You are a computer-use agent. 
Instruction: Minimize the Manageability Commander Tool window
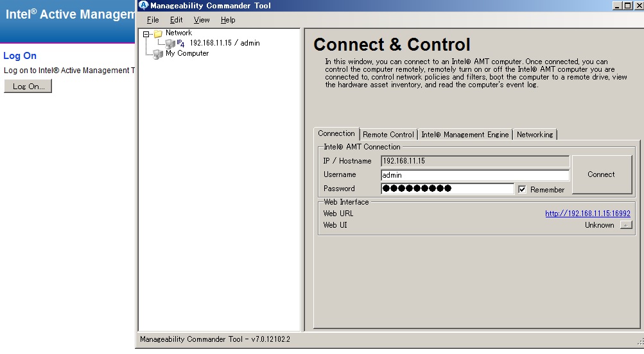click(617, 5)
